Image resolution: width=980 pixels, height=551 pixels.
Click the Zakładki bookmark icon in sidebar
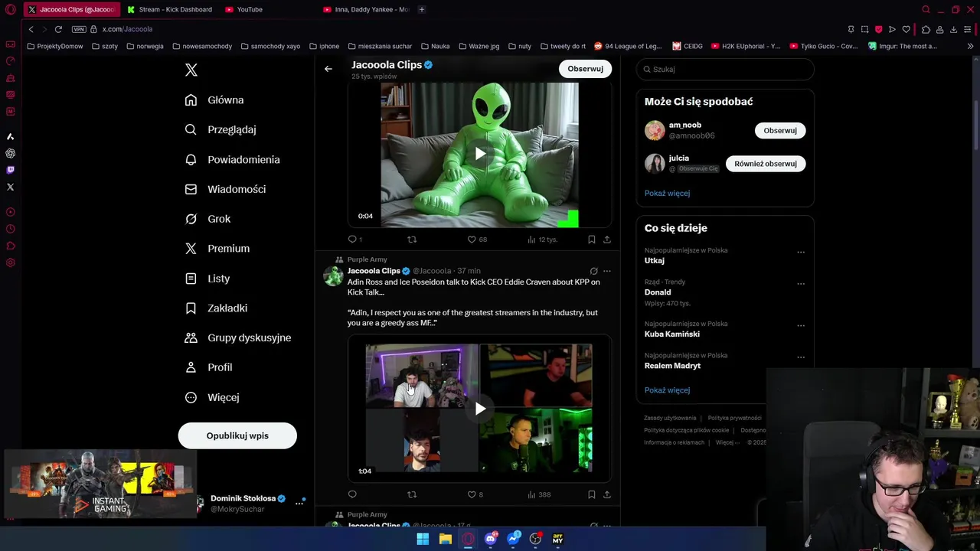click(191, 308)
